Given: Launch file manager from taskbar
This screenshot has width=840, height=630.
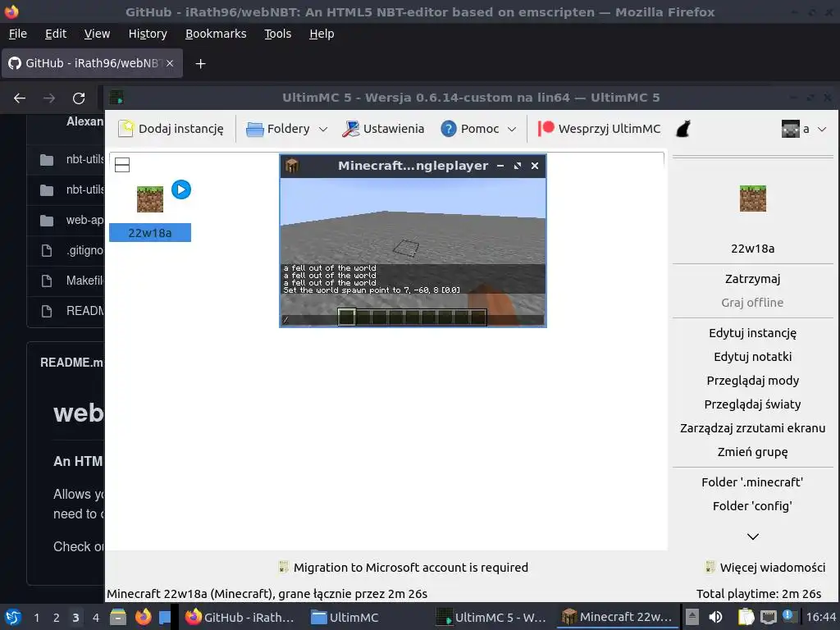Looking at the screenshot, I should tap(118, 617).
